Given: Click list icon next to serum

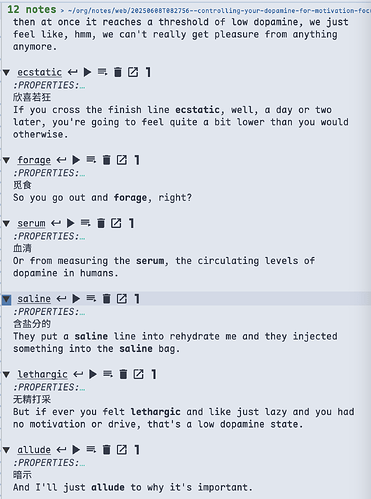Looking at the screenshot, I should click(x=85, y=223).
